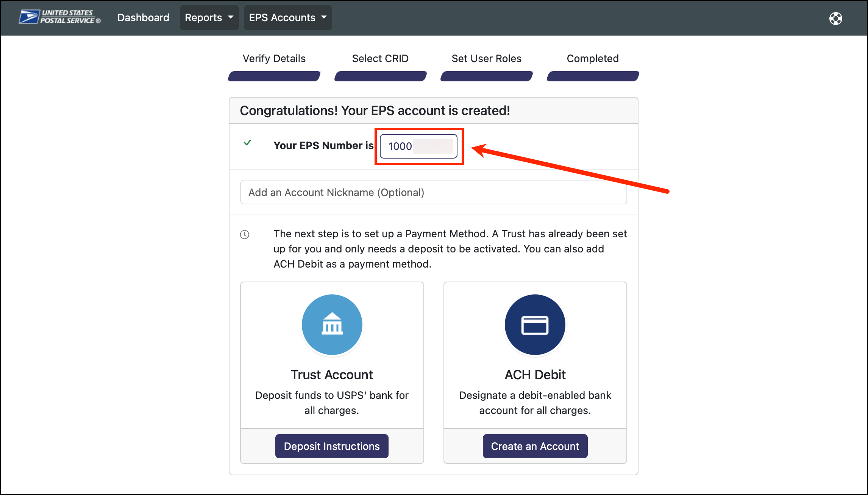Screen dimensions: 868x495
Task: Click the EPS Number value box
Action: click(418, 146)
